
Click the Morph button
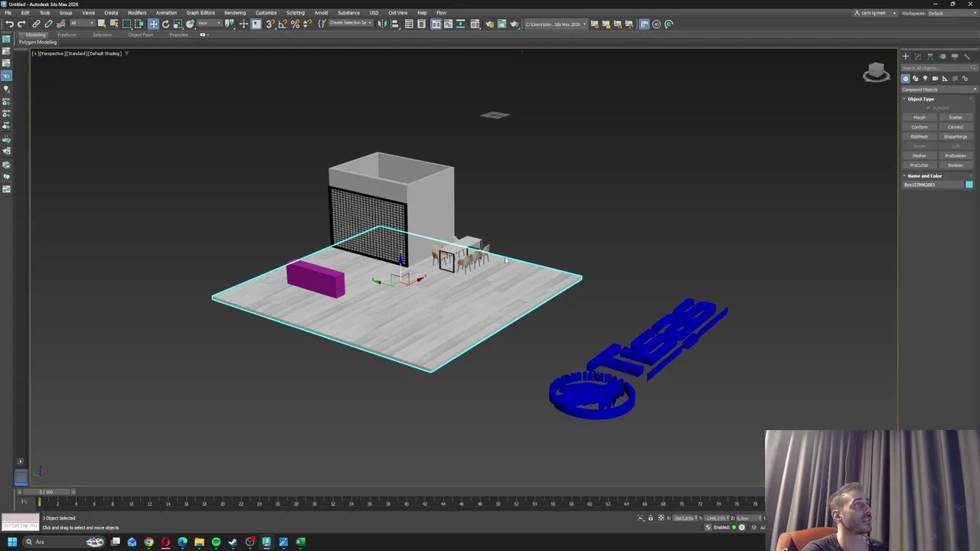click(x=920, y=117)
